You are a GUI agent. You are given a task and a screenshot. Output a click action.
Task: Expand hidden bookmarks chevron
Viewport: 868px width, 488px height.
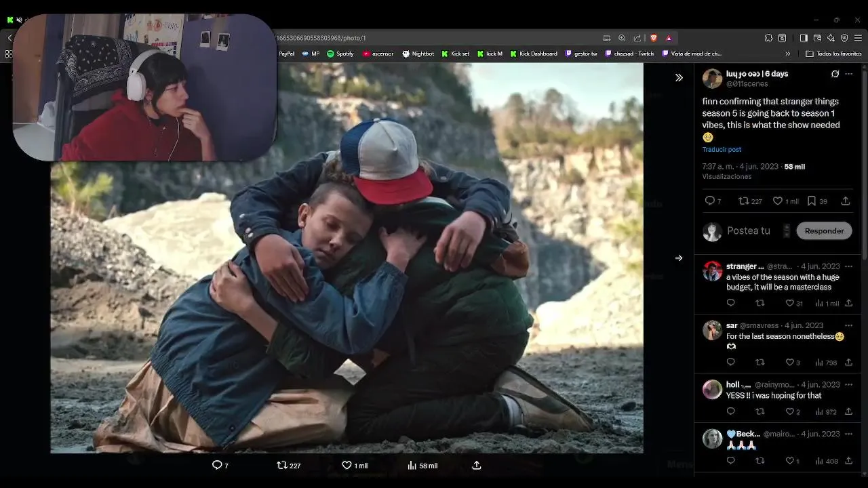(x=787, y=54)
